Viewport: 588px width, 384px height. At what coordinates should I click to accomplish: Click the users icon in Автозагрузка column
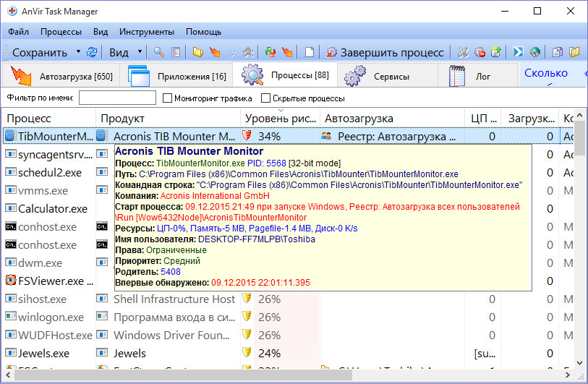[x=326, y=136]
